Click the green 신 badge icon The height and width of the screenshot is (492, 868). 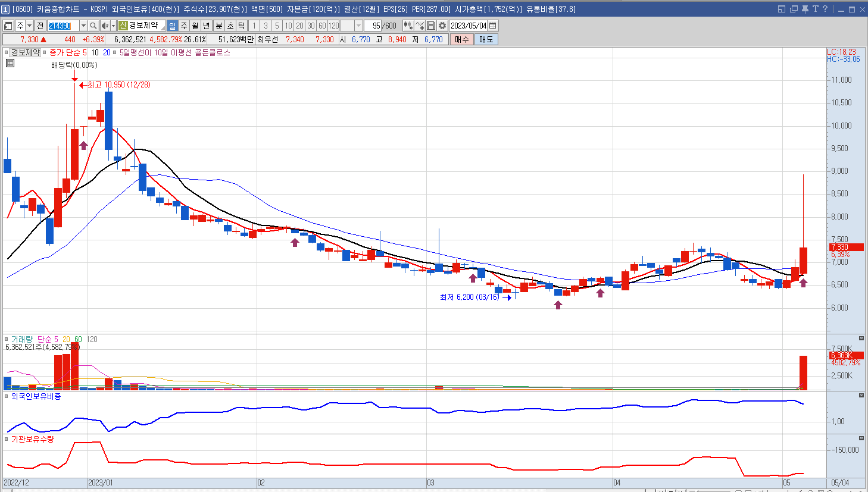tap(123, 26)
